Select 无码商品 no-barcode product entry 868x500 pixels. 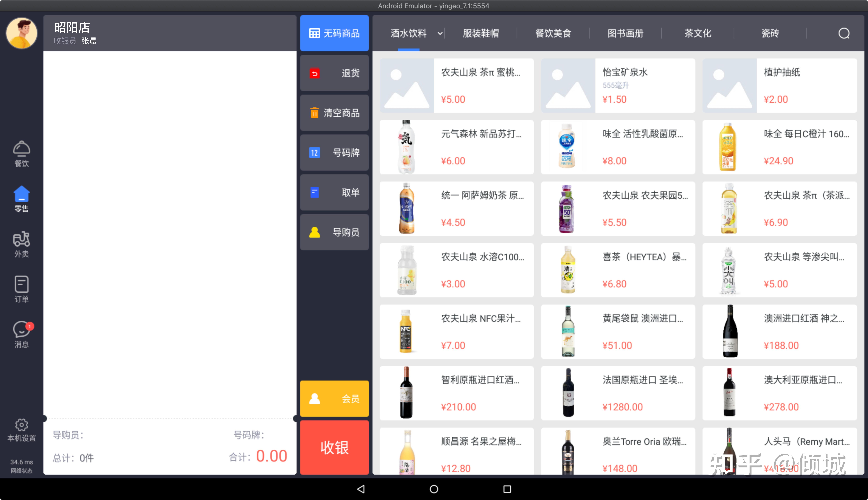tap(334, 33)
